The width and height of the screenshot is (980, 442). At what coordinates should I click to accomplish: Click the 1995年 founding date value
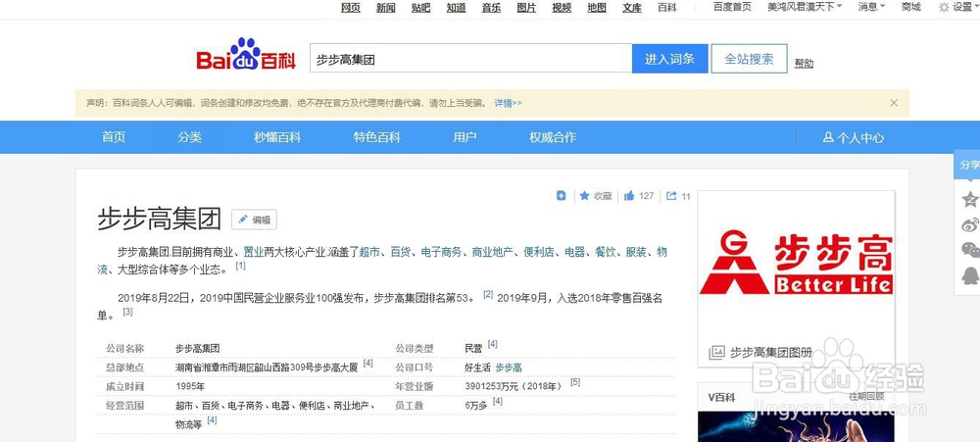190,386
